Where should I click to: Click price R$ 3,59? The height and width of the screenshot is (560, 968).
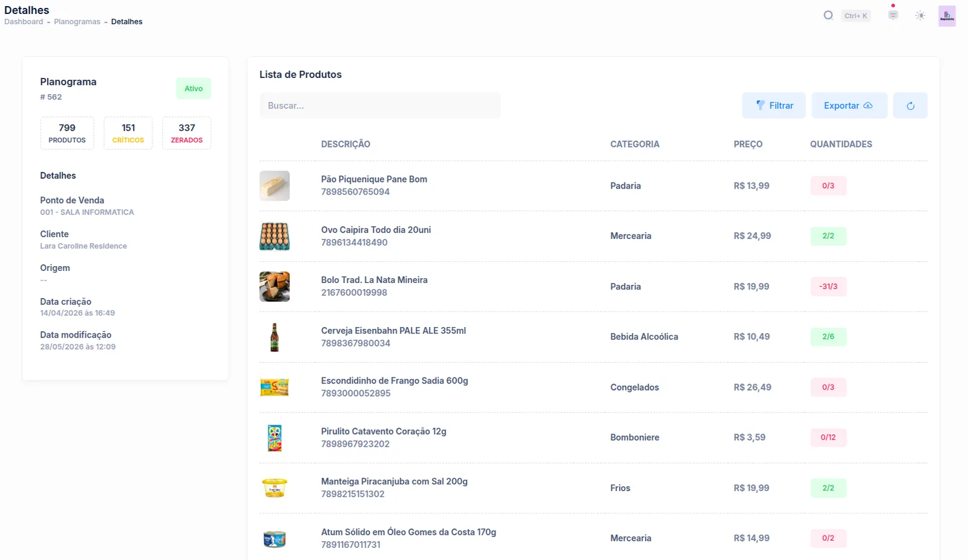(750, 438)
